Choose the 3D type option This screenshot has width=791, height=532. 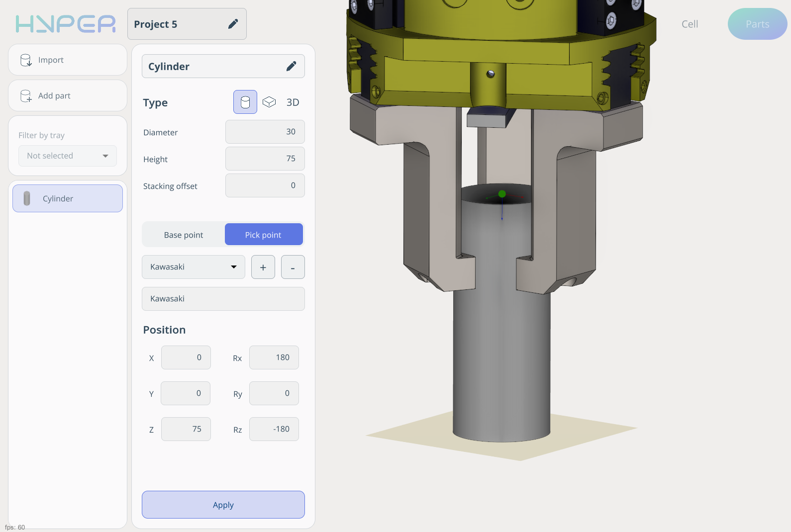coord(293,102)
